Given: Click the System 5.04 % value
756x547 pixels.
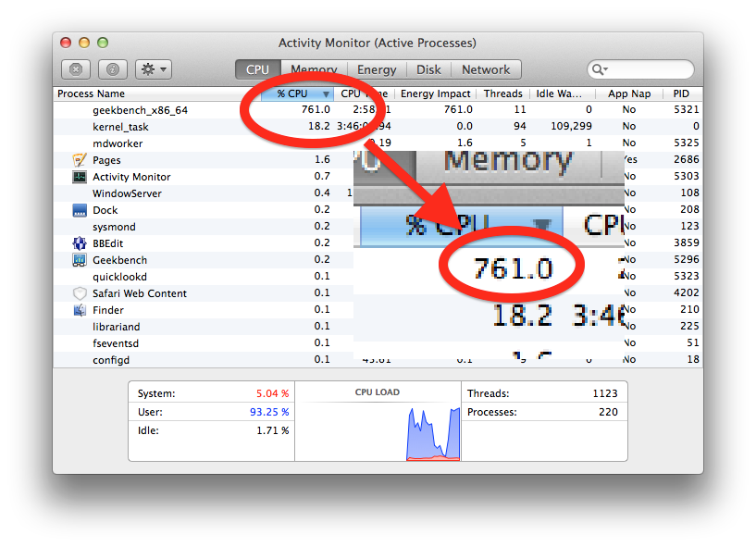Looking at the screenshot, I should [272, 393].
